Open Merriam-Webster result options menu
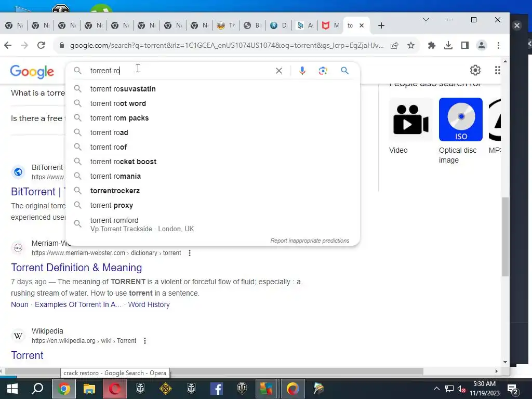 coord(190,253)
